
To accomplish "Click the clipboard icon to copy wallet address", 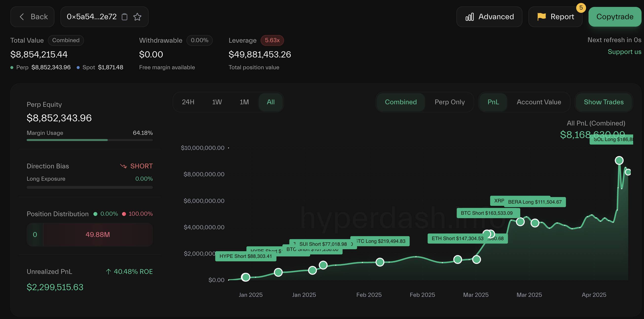I will click(124, 17).
